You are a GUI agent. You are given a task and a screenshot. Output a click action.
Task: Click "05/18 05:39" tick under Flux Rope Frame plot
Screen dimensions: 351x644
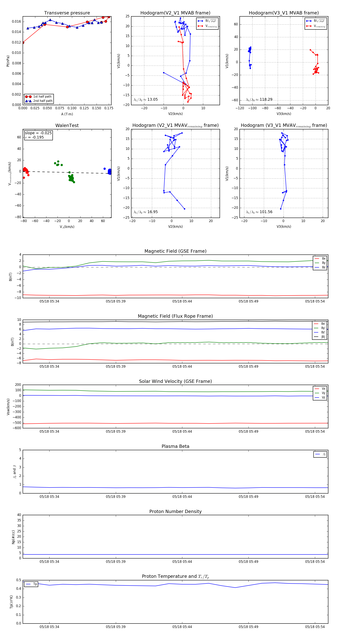coord(116,366)
